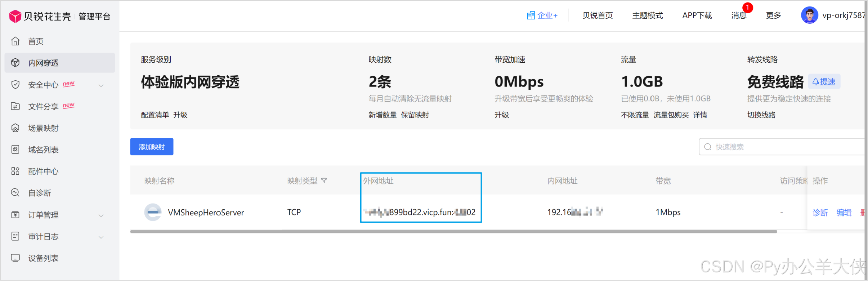This screenshot has height=281, width=868.
Task: Go to 首页 in the sidebar
Action: pyautogui.click(x=60, y=41)
